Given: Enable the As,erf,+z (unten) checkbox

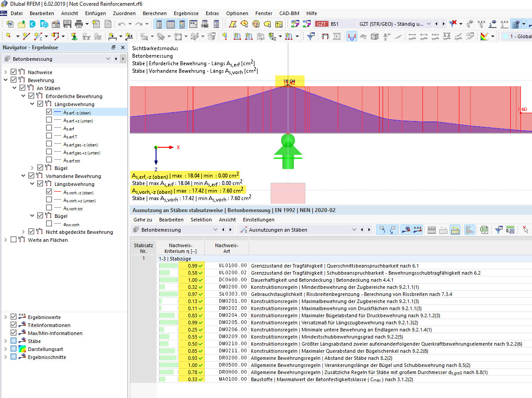Looking at the screenshot, I should (49, 120).
